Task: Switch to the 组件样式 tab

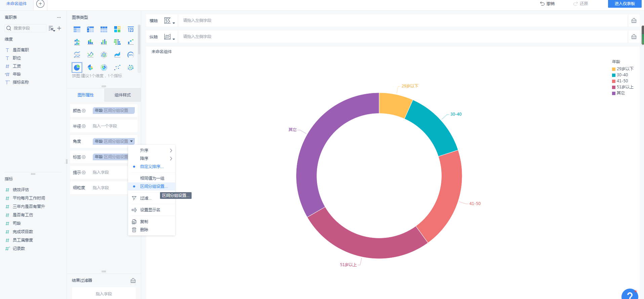Action: 123,95
